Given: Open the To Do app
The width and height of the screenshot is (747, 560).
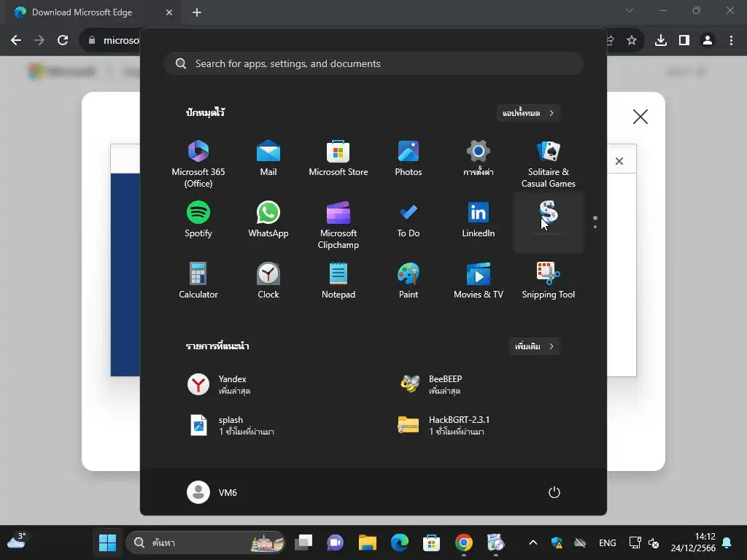Looking at the screenshot, I should pos(409,219).
